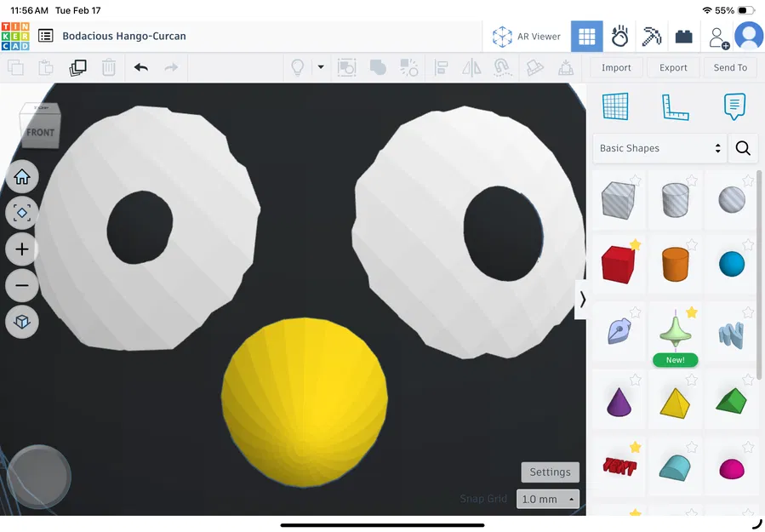Open the user profile avatar
765x532 pixels.
[749, 36]
